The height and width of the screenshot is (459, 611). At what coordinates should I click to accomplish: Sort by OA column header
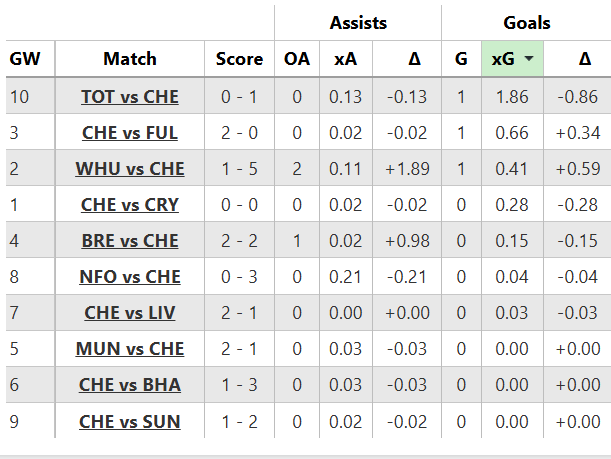tap(297, 59)
